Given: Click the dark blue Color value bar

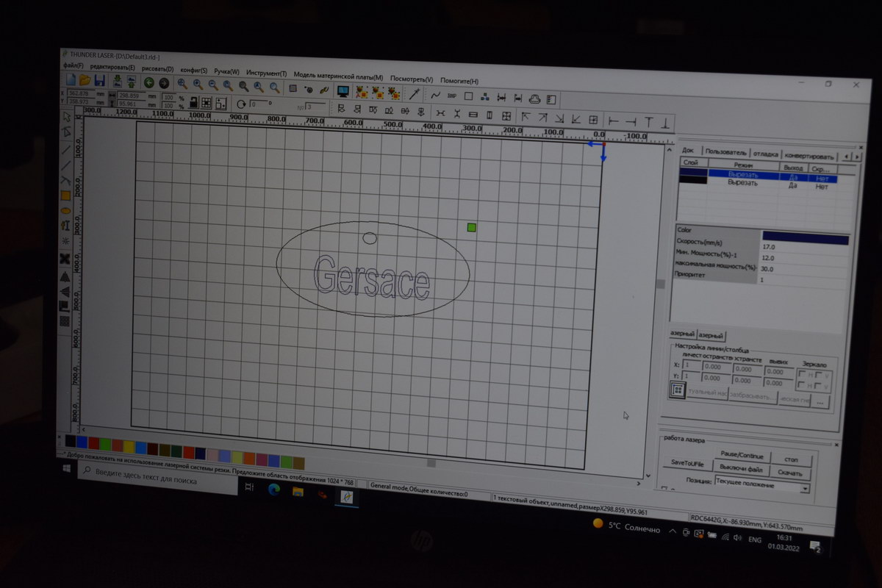Looking at the screenshot, I should pos(806,238).
